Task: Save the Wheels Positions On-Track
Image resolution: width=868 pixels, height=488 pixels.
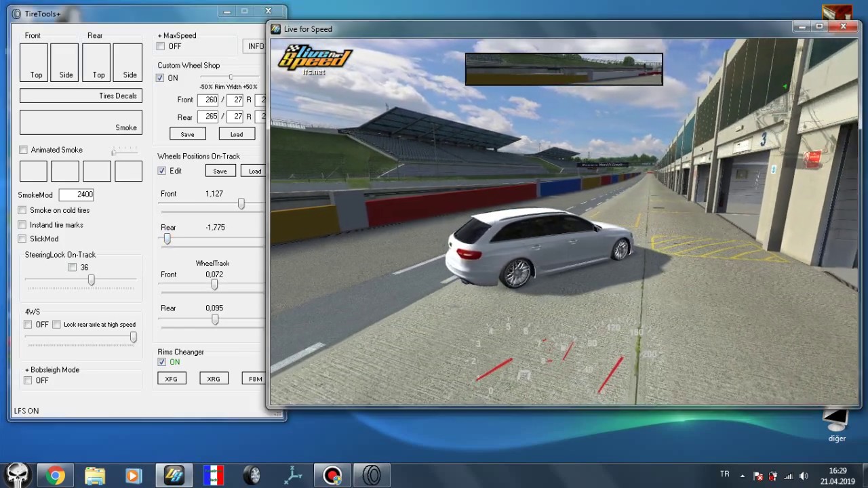Action: pyautogui.click(x=220, y=171)
